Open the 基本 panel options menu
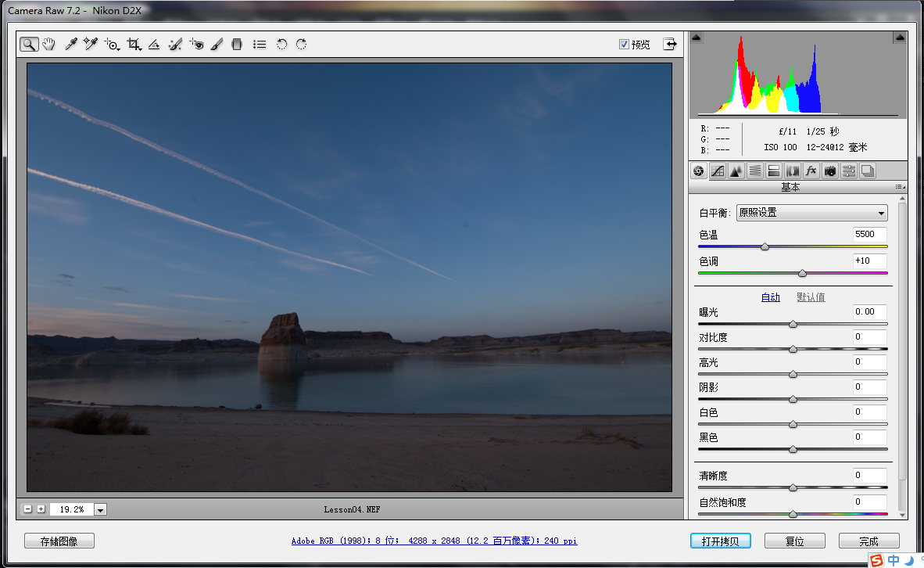This screenshot has width=924, height=568. tap(899, 187)
